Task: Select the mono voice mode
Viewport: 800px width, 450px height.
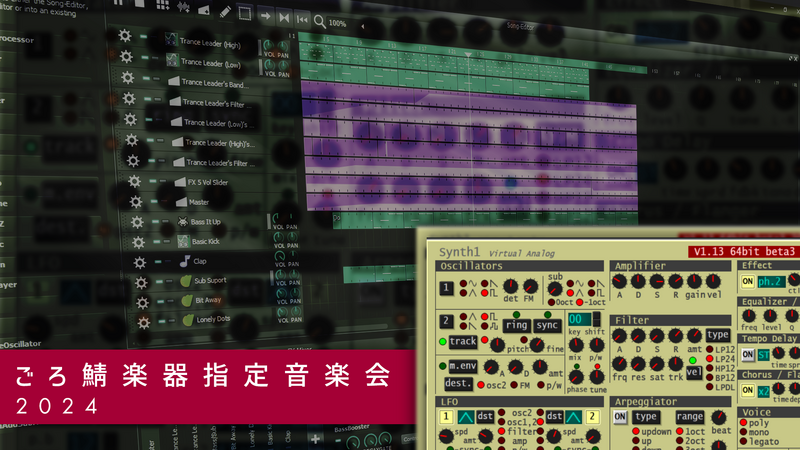Action: (744, 432)
